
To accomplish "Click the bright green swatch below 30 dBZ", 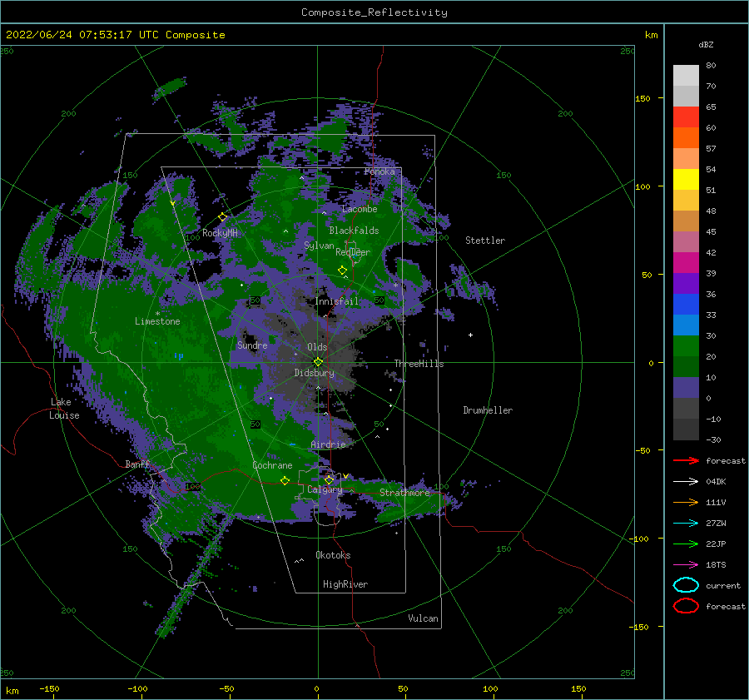I will point(686,346).
